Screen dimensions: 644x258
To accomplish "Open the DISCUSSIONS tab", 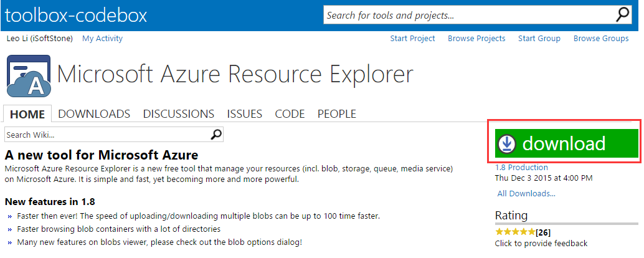I will 179,114.
